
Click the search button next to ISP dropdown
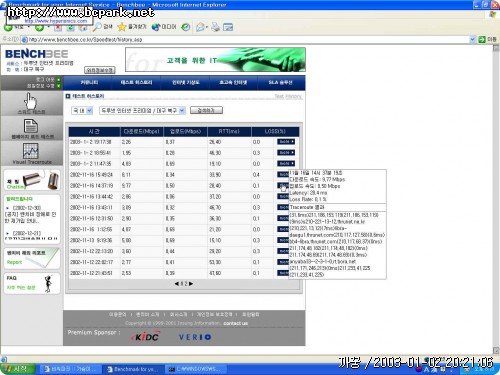tap(206, 110)
